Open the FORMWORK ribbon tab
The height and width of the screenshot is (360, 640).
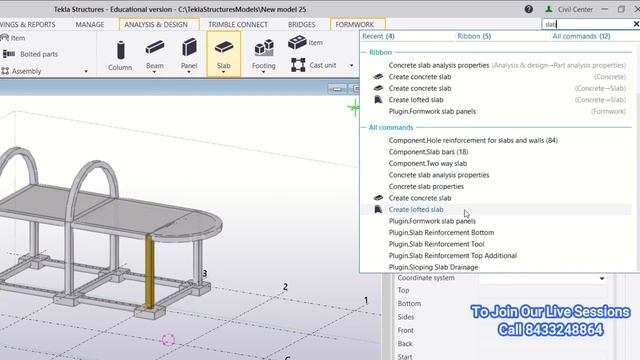(355, 24)
